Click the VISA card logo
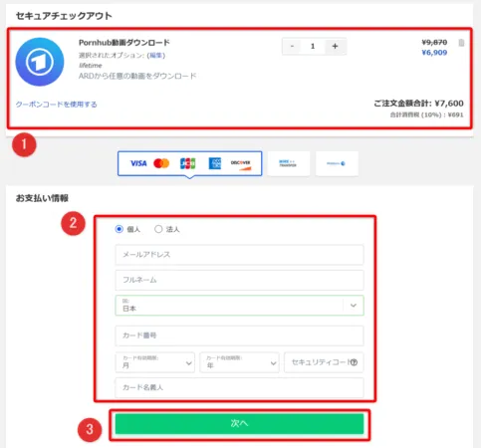The height and width of the screenshot is (448, 481). pyautogui.click(x=138, y=163)
